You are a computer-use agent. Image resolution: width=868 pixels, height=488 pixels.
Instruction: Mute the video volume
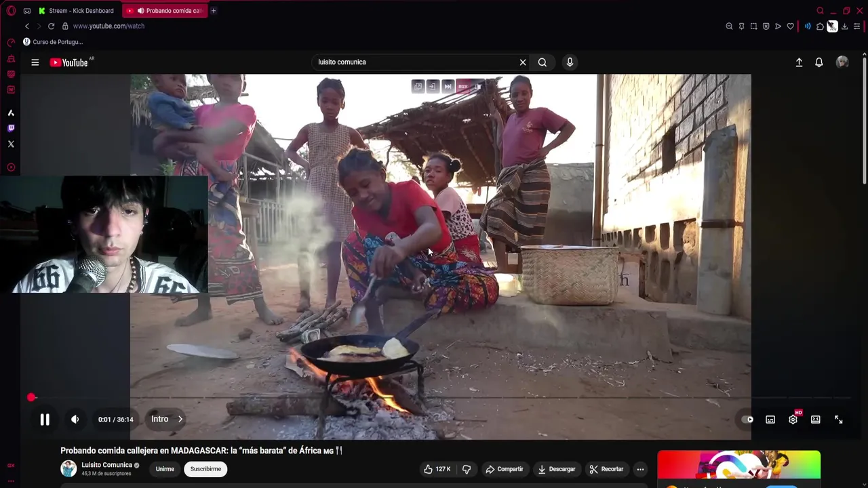pyautogui.click(x=75, y=420)
